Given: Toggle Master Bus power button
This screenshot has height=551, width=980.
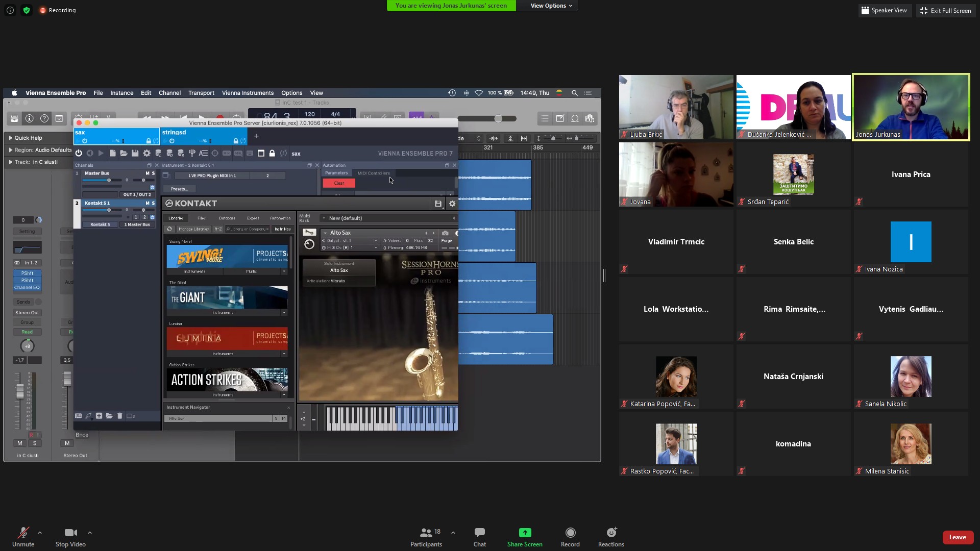Looking at the screenshot, I should (x=152, y=187).
